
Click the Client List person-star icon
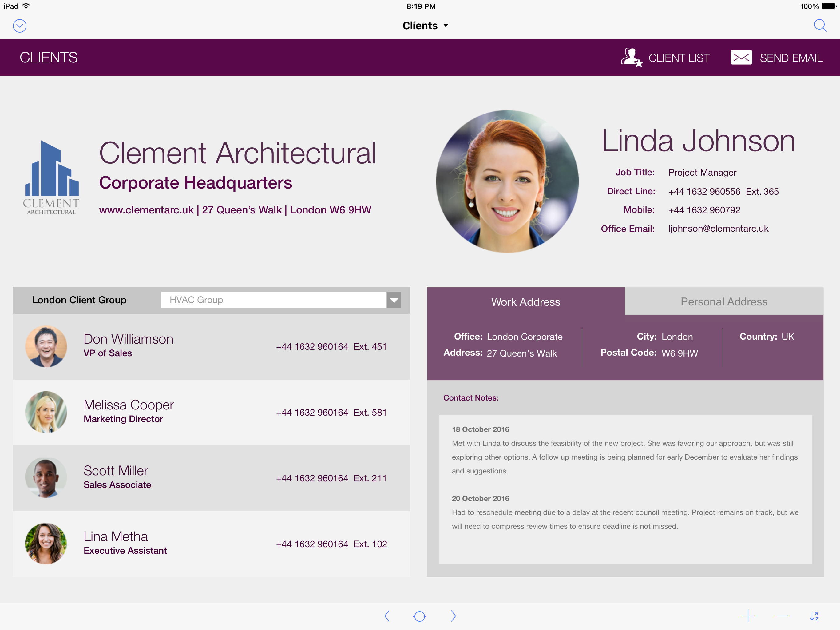[x=631, y=58]
